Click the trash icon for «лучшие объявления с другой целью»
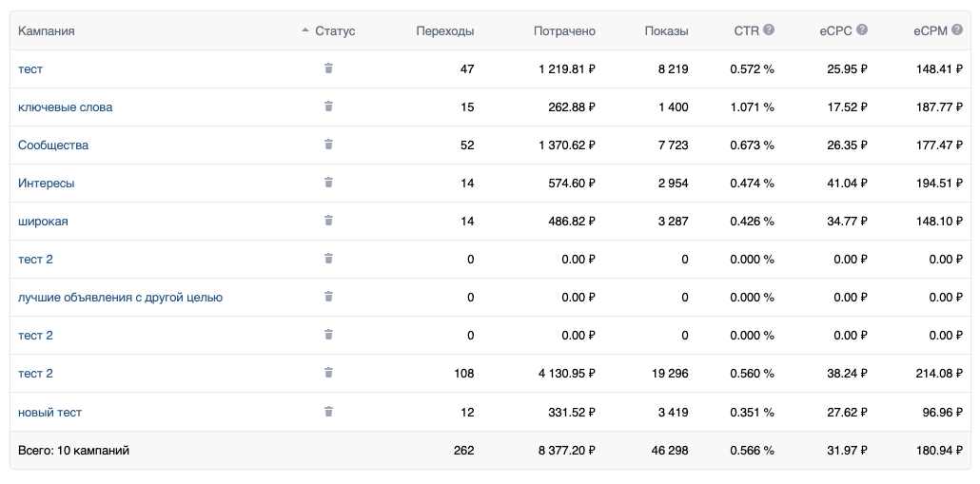The image size is (980, 484). [328, 297]
